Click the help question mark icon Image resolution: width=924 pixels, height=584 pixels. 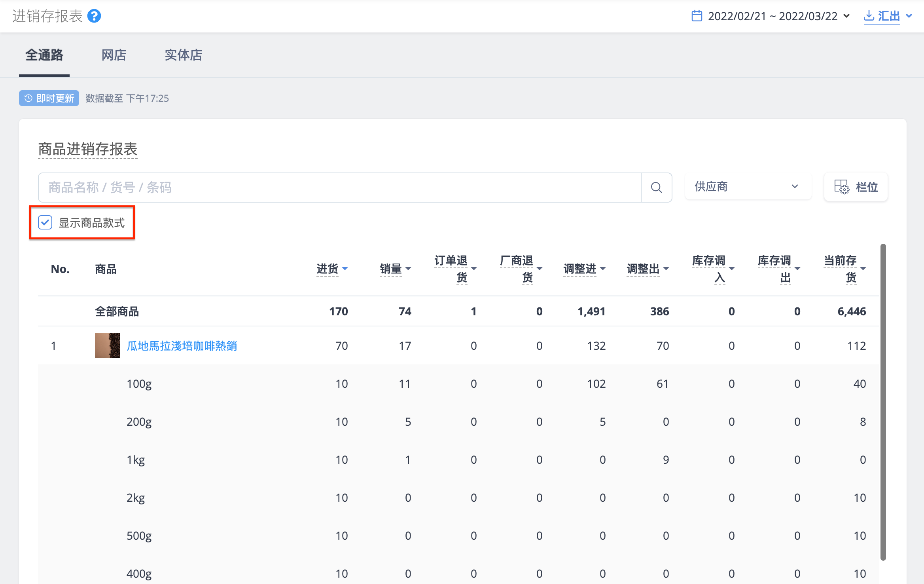click(x=94, y=16)
